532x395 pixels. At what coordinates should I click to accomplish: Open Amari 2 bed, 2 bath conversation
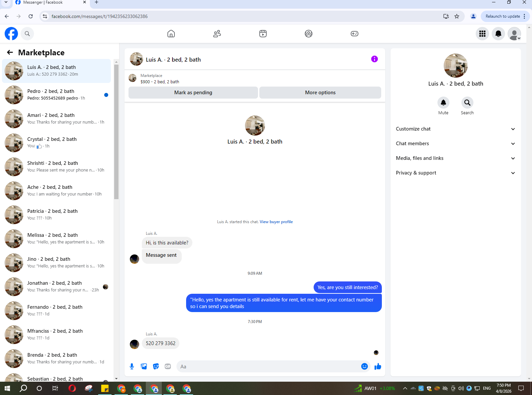(x=57, y=119)
